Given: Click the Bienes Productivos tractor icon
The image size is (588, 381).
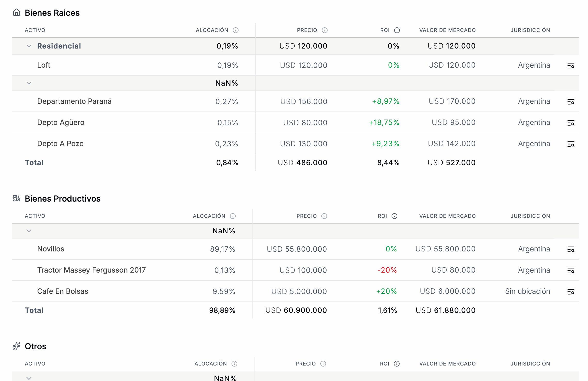Looking at the screenshot, I should coord(17,198).
